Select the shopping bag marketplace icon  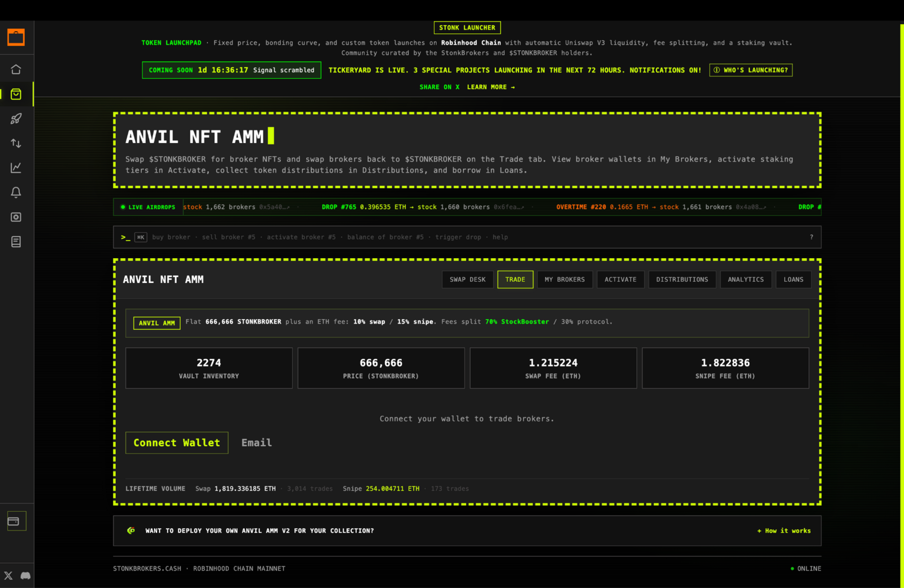(16, 94)
